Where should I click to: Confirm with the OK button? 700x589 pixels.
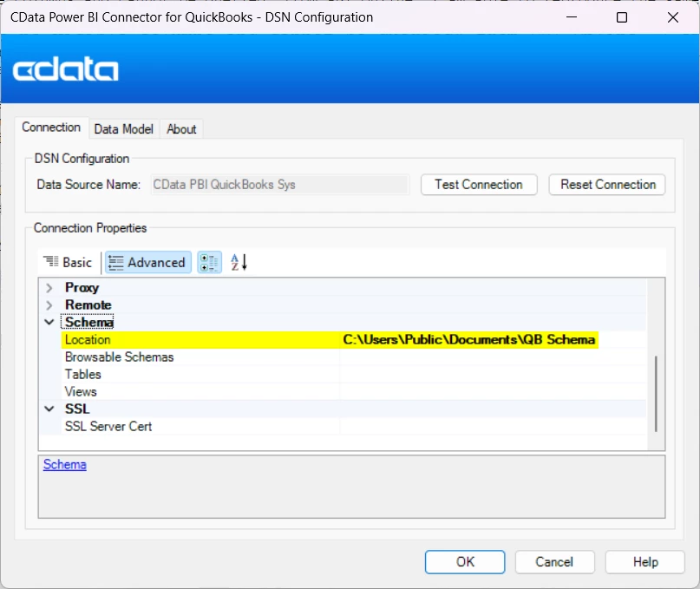pyautogui.click(x=465, y=562)
